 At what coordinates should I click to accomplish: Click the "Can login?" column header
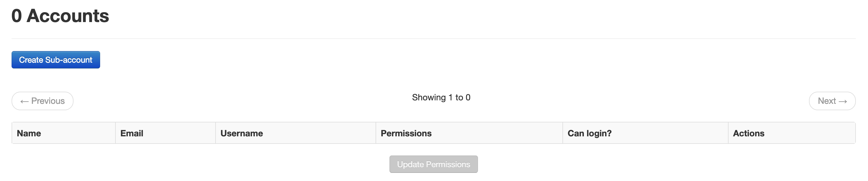pos(589,133)
